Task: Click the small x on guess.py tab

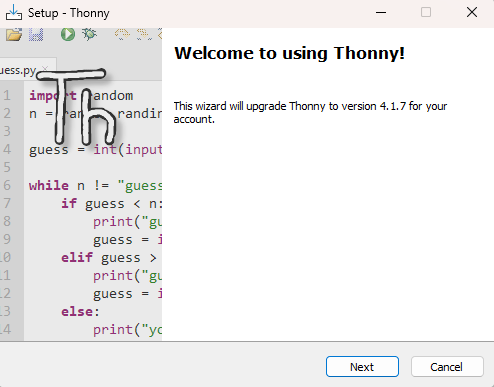Action: 45,68
